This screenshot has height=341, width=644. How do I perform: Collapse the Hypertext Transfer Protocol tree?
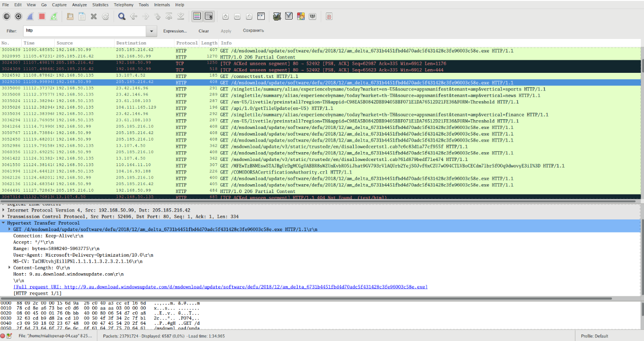click(4, 223)
